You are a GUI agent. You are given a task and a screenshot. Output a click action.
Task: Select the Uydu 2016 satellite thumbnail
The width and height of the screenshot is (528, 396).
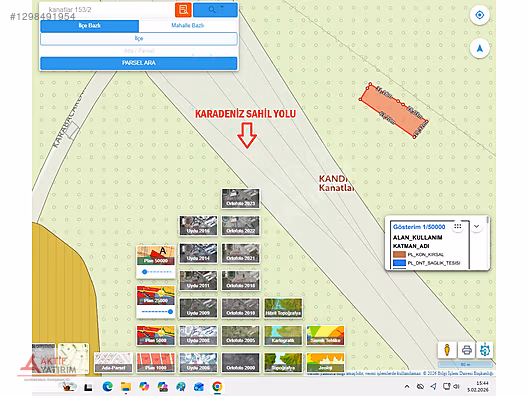pyautogui.click(x=198, y=226)
